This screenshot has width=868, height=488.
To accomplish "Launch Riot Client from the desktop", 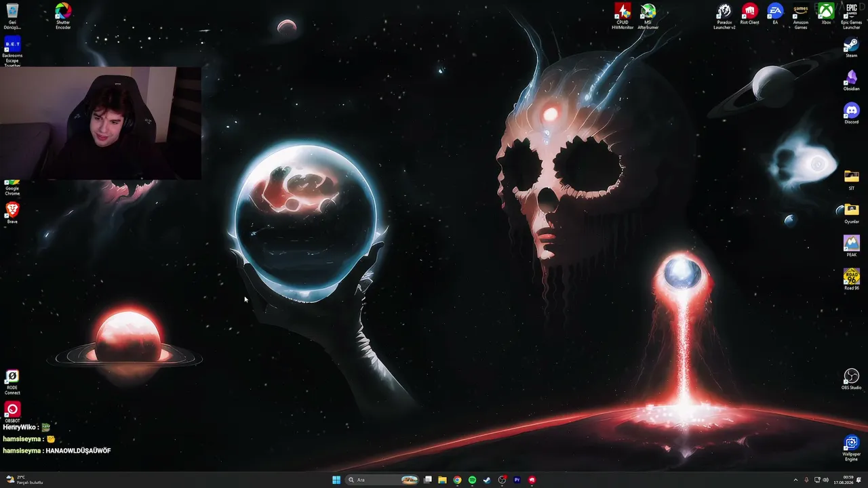I will pyautogui.click(x=749, y=14).
